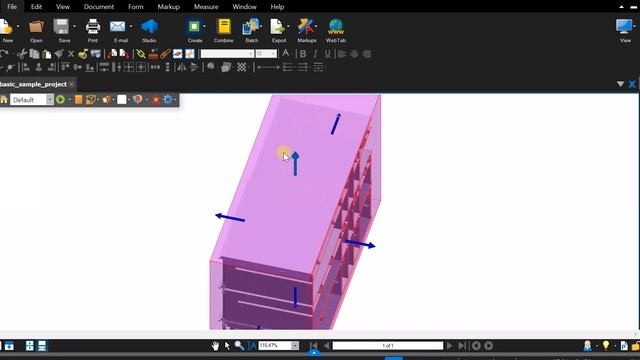Open the Help menu
640x360 pixels.
(x=277, y=7)
